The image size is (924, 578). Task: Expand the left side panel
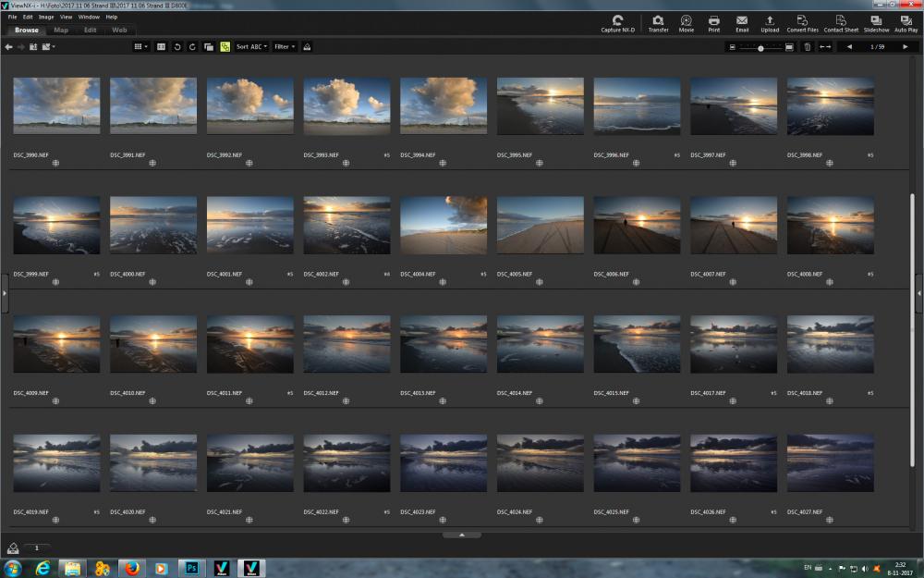tap(4, 292)
